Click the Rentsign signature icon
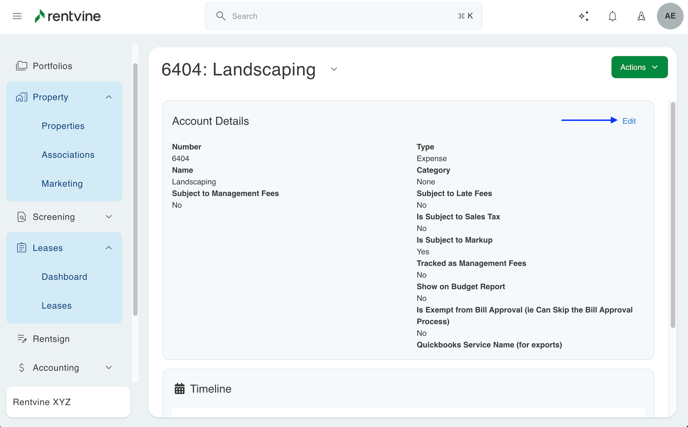 coord(21,339)
